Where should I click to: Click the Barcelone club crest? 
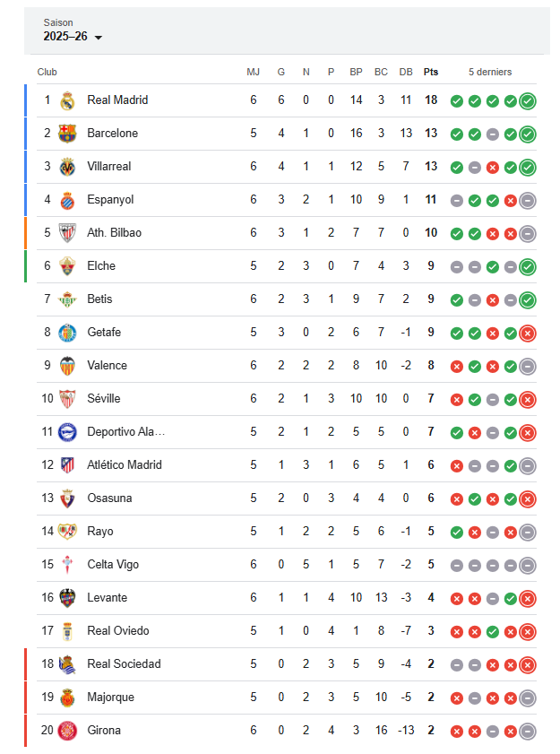[x=67, y=134]
